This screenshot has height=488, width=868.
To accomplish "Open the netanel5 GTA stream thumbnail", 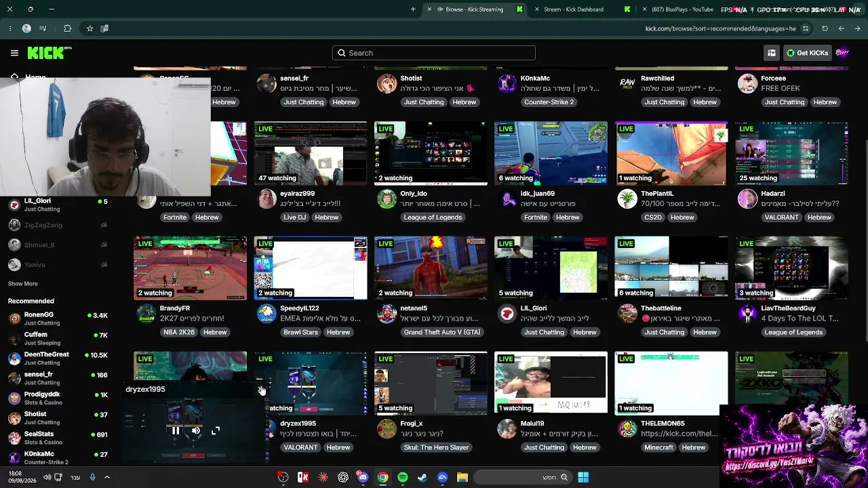I will [x=431, y=268].
